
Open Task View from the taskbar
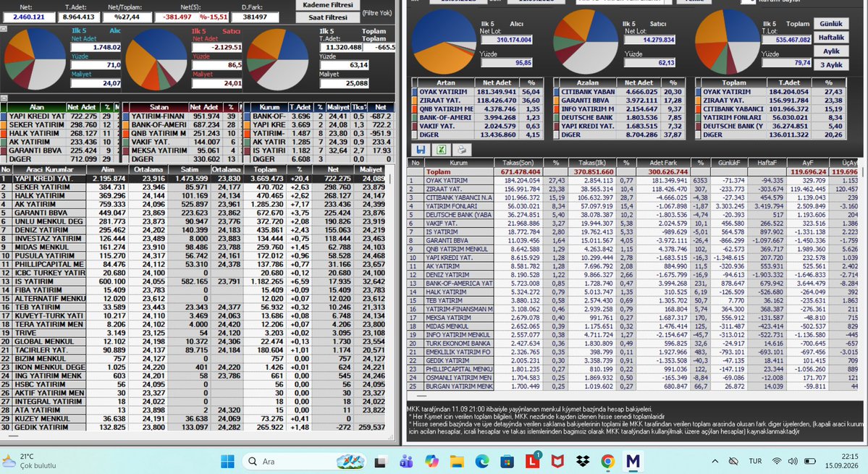pos(380,461)
